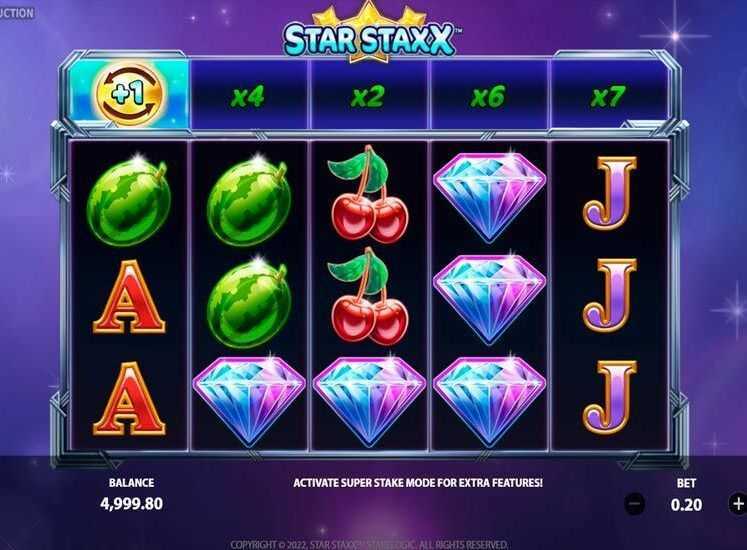Click the watermelon in the first reel
This screenshot has height=550, width=747.
click(x=129, y=201)
